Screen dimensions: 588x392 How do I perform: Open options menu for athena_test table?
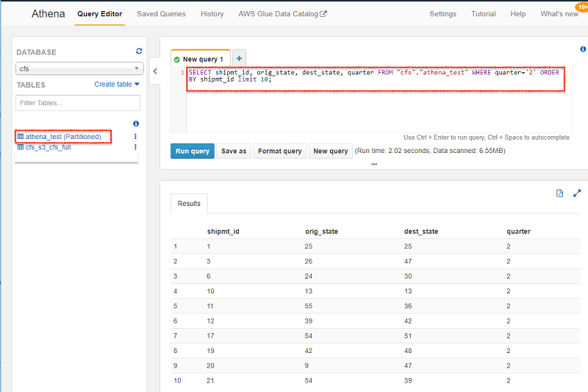(x=135, y=137)
